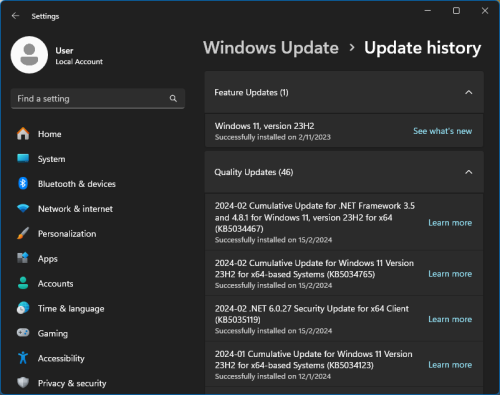Select Accessibility label in sidebar
500x395 pixels.
(x=61, y=359)
